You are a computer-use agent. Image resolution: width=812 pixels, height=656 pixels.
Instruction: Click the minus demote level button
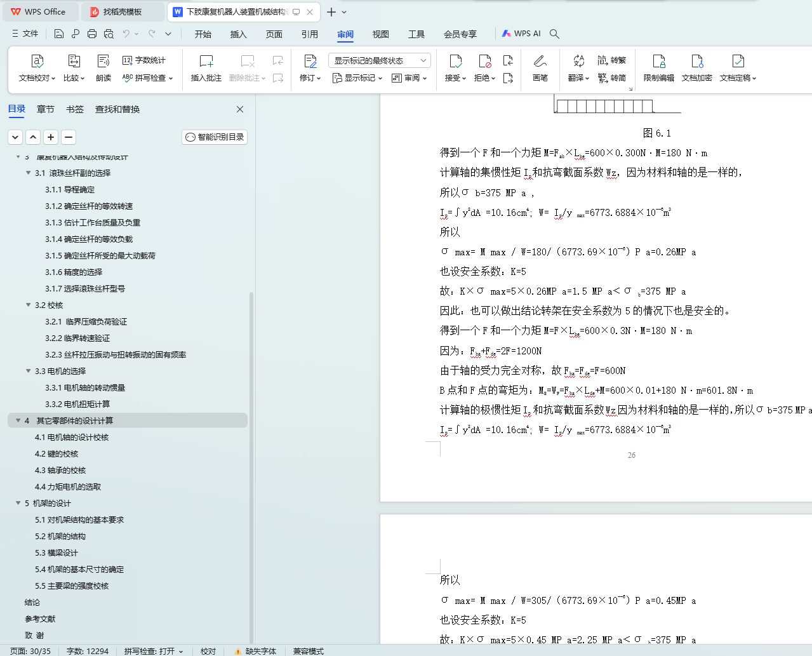click(69, 137)
